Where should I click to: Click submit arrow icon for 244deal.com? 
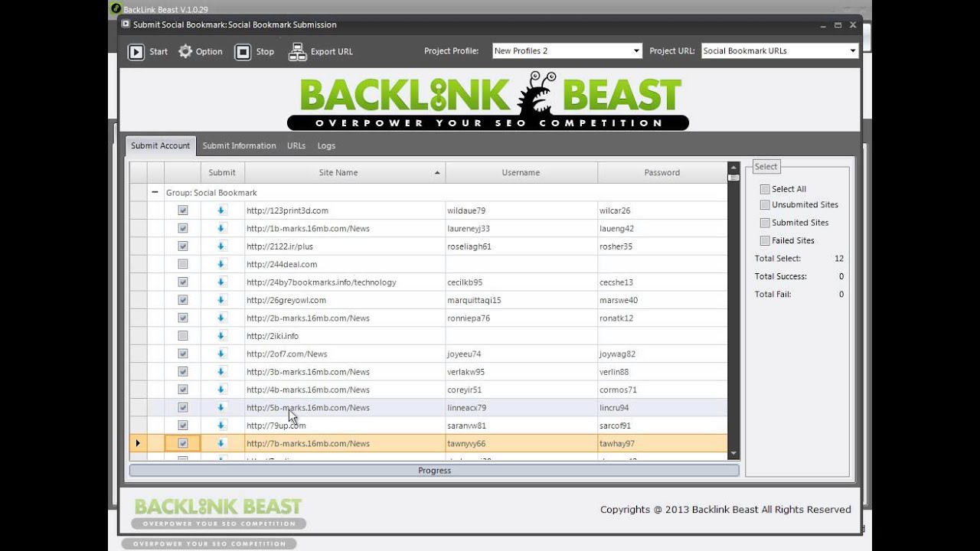coord(221,264)
